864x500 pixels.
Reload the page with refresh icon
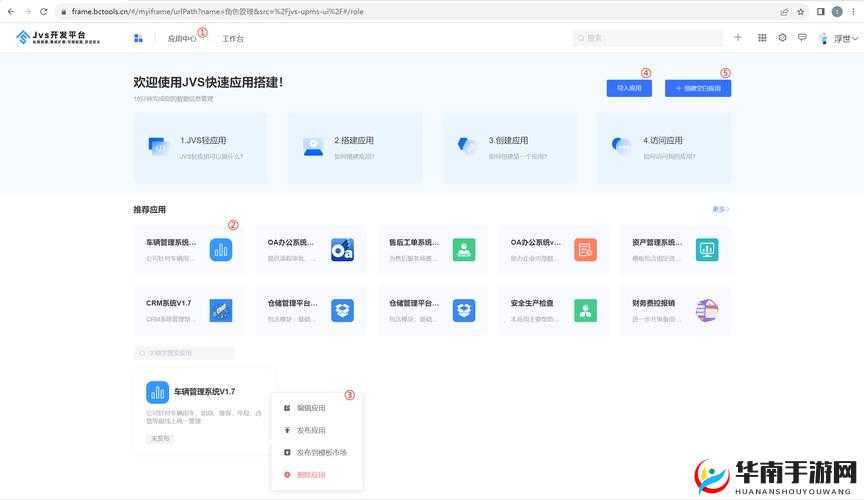pos(44,11)
